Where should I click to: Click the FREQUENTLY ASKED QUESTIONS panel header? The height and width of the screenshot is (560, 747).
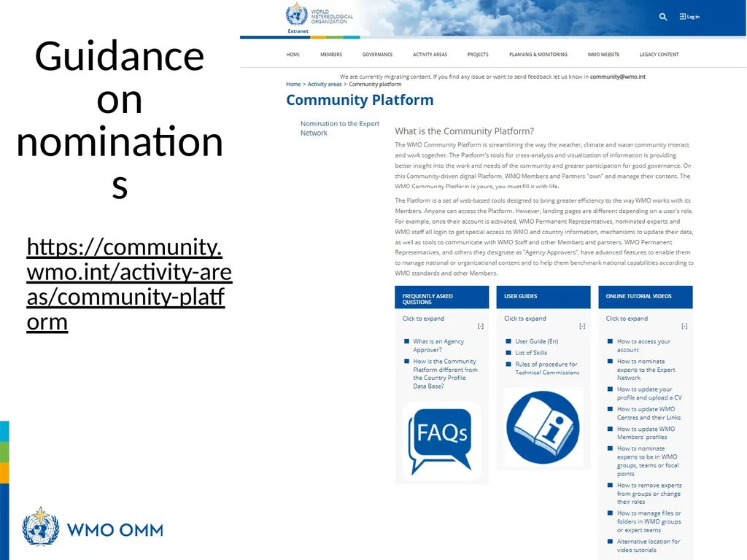pyautogui.click(x=441, y=297)
